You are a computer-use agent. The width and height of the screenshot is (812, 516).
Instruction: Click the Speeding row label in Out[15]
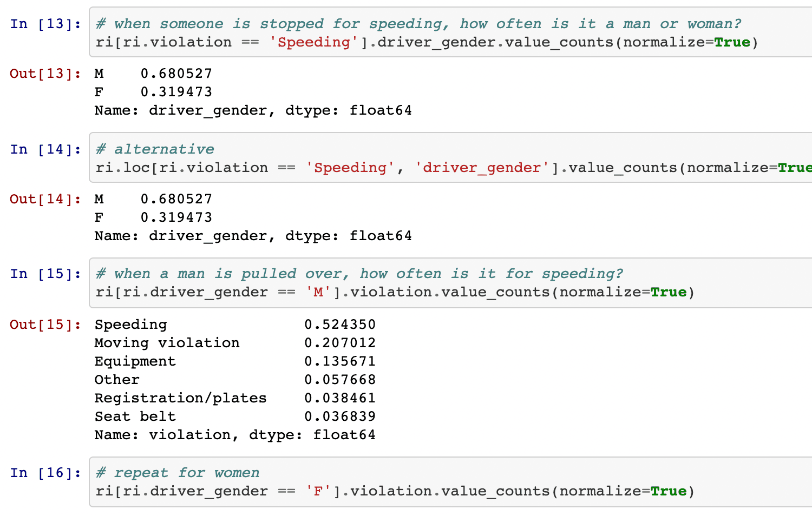click(131, 325)
